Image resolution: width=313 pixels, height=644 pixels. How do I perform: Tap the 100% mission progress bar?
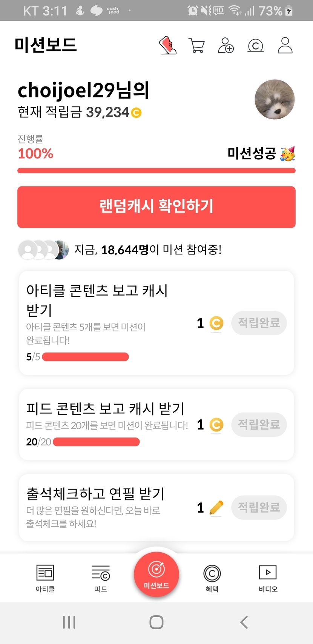(x=156, y=171)
